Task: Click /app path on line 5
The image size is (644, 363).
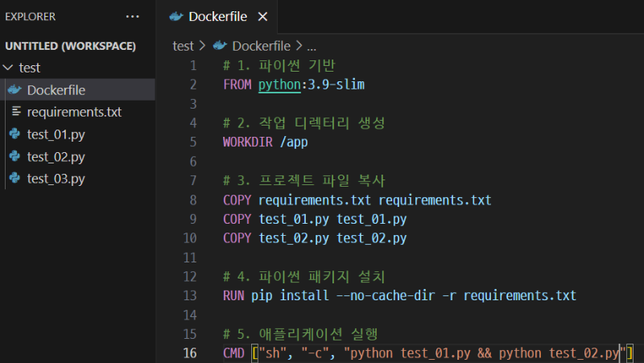Action: [294, 142]
